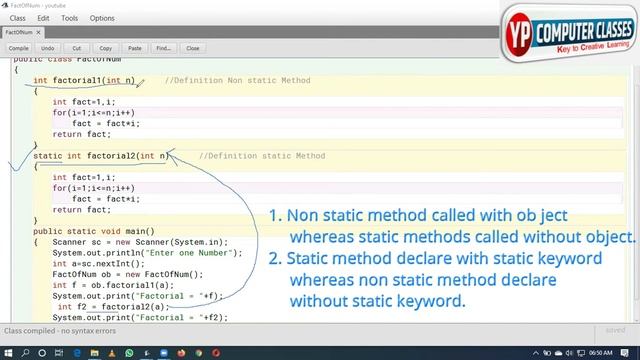The image size is (640, 360).
Task: Click the Cut button
Action: [x=76, y=48]
